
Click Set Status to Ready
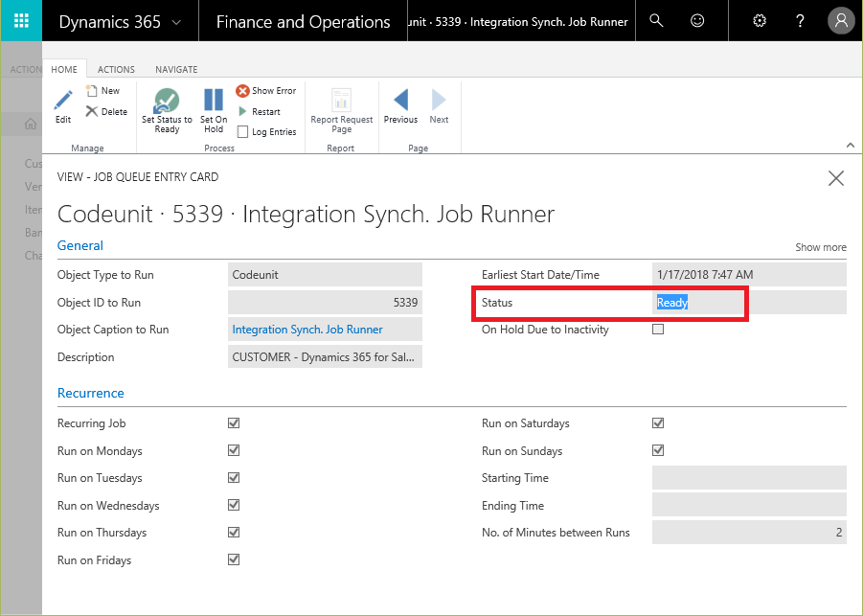click(x=167, y=110)
